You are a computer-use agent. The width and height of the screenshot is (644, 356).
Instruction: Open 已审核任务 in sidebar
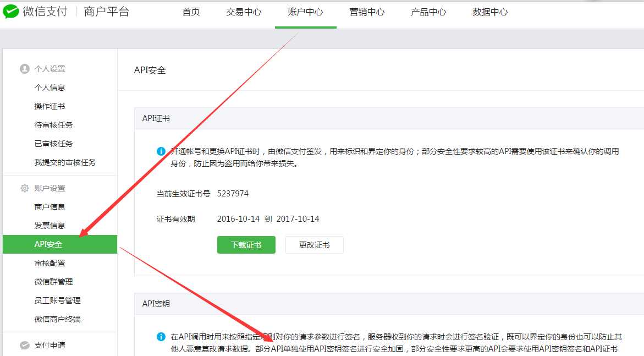pos(53,144)
